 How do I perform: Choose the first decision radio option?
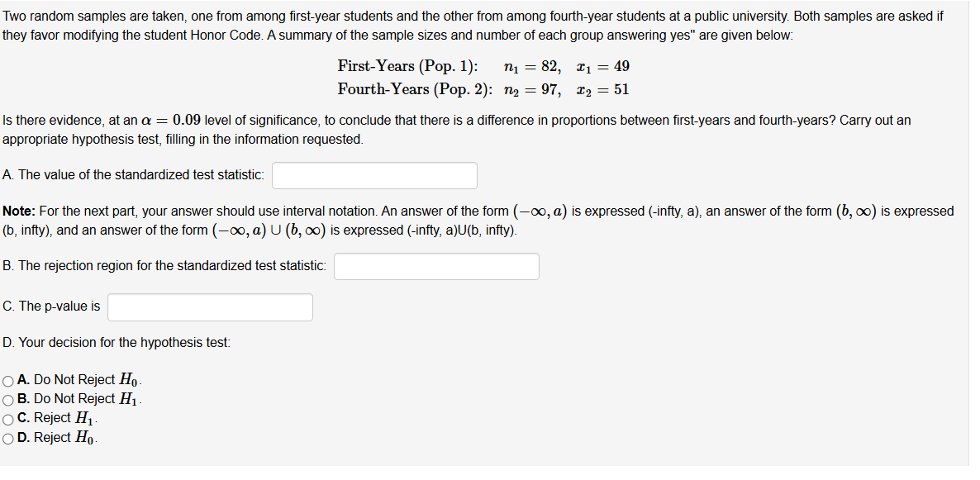pyautogui.click(x=7, y=379)
